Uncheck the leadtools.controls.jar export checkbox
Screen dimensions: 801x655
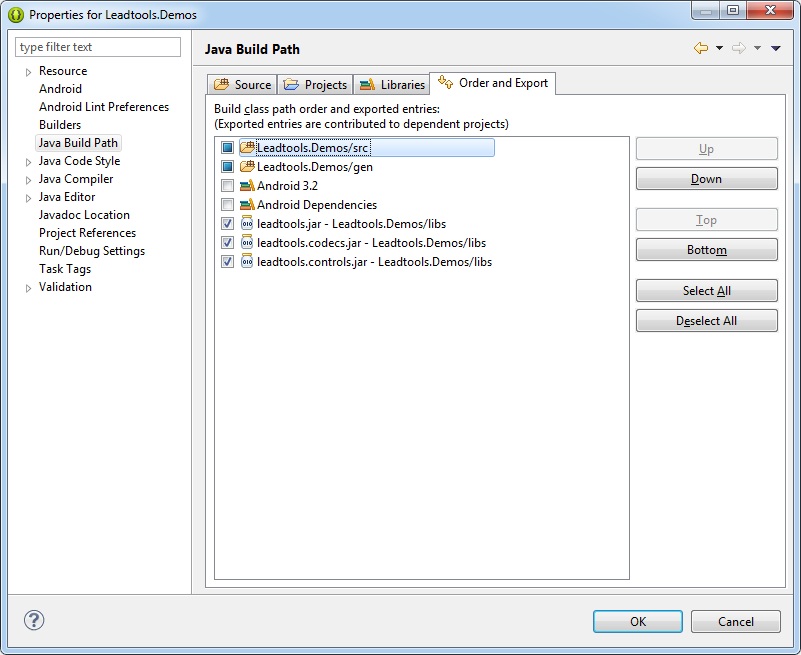coord(227,261)
